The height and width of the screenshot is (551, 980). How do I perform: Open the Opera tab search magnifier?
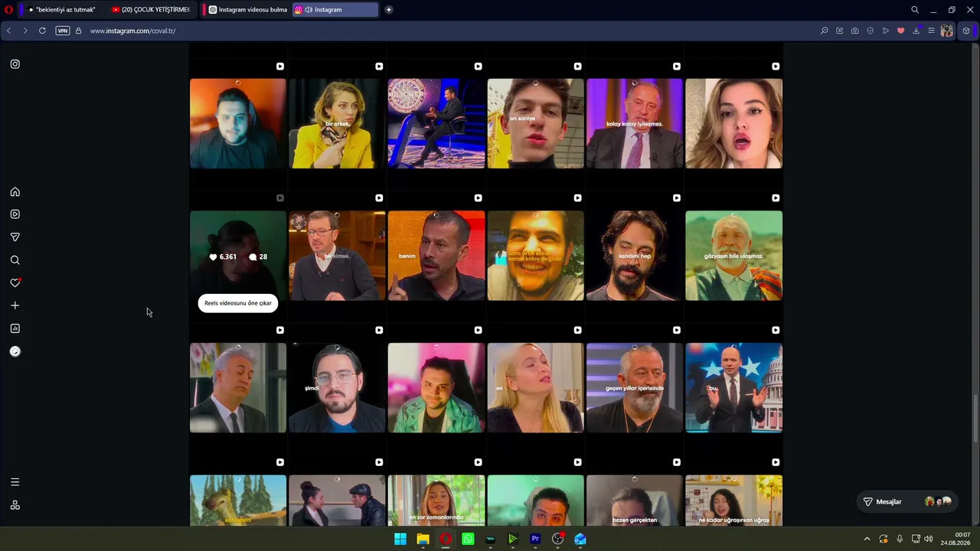[915, 10]
